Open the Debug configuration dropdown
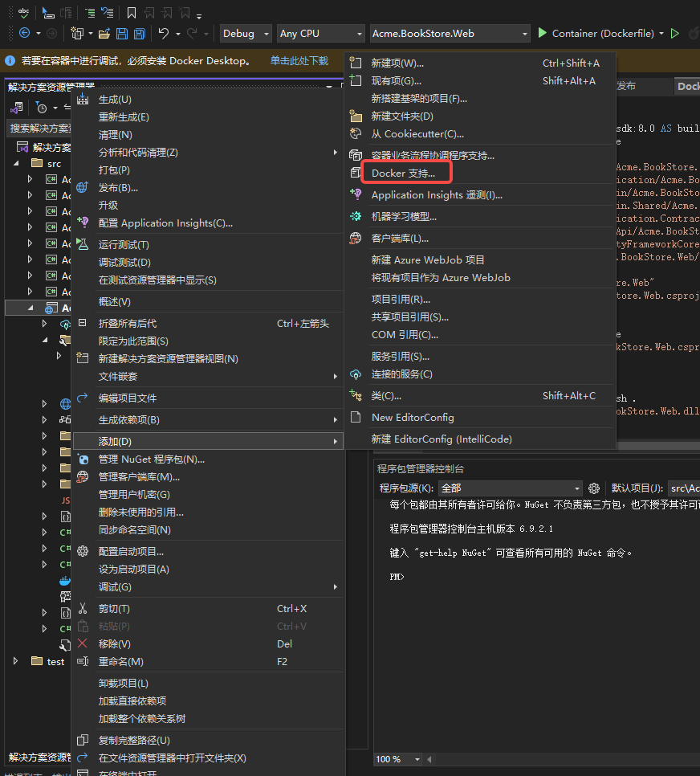This screenshot has width=700, height=776. (x=246, y=34)
